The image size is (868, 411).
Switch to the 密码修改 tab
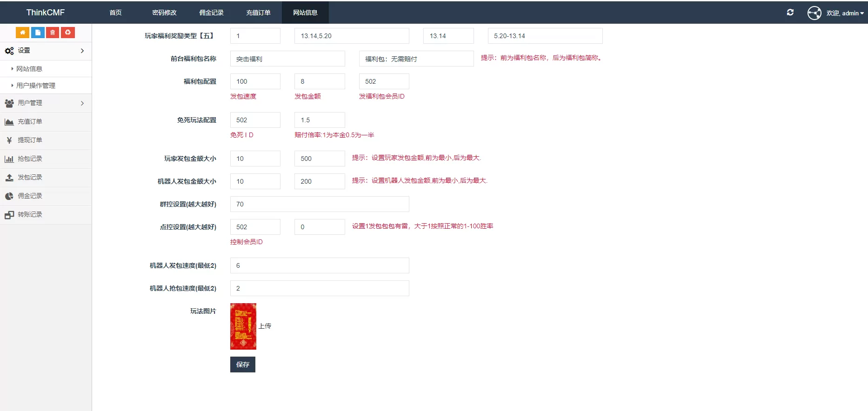coord(164,13)
